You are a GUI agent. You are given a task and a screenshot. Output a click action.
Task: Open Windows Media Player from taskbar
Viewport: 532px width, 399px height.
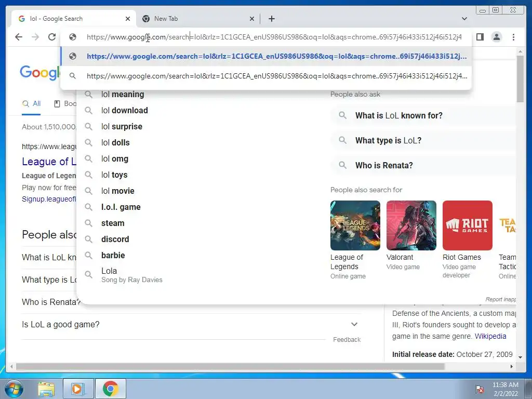pos(78,389)
